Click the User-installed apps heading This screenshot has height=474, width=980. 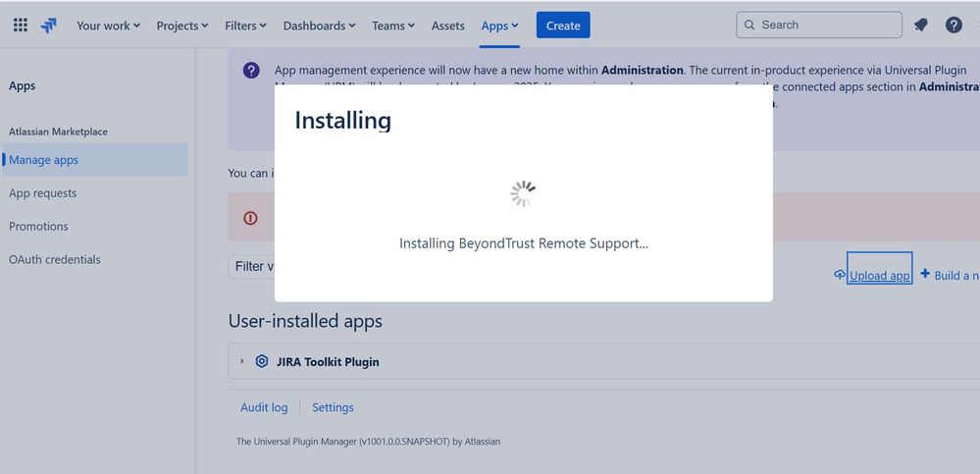tap(305, 321)
